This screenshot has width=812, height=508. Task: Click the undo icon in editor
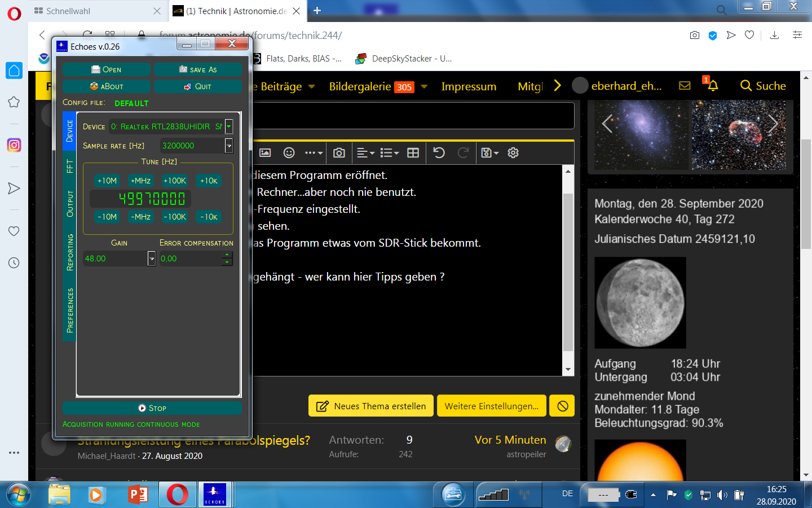point(439,153)
